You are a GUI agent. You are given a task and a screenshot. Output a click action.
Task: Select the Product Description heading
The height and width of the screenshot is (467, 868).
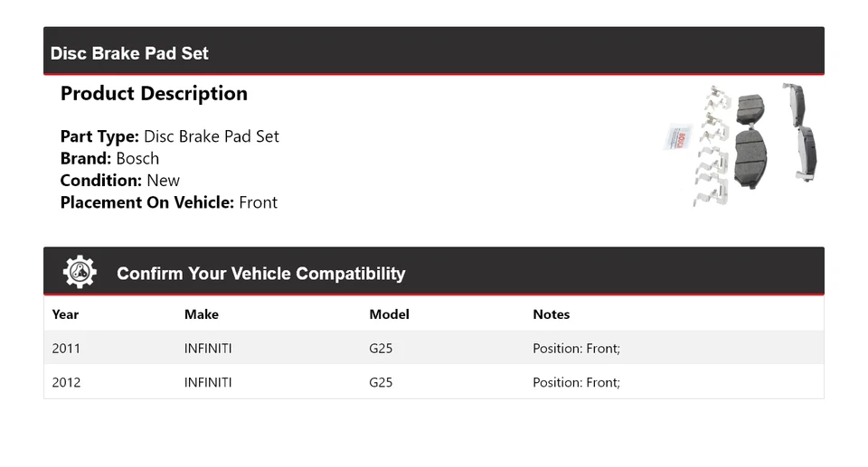pyautogui.click(x=154, y=94)
